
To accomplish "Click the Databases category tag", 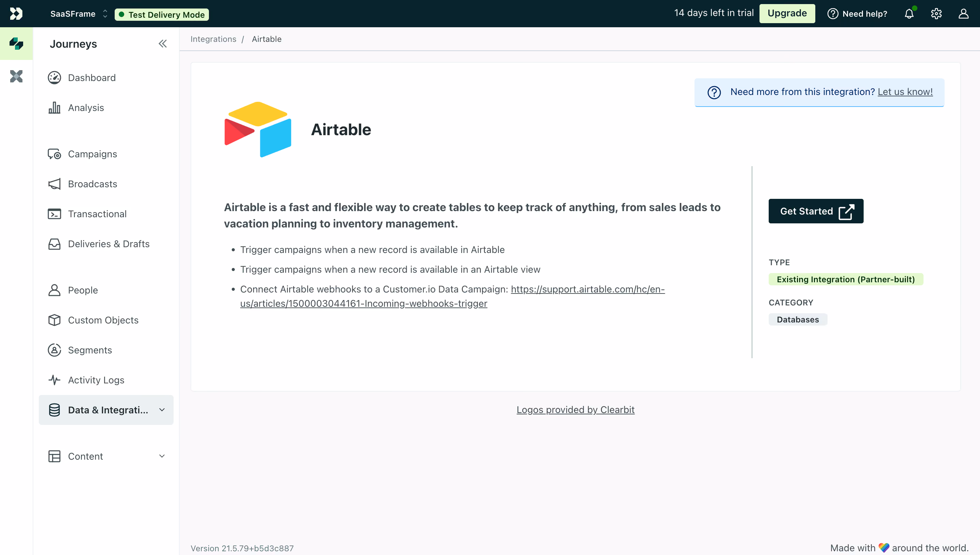I will point(798,319).
